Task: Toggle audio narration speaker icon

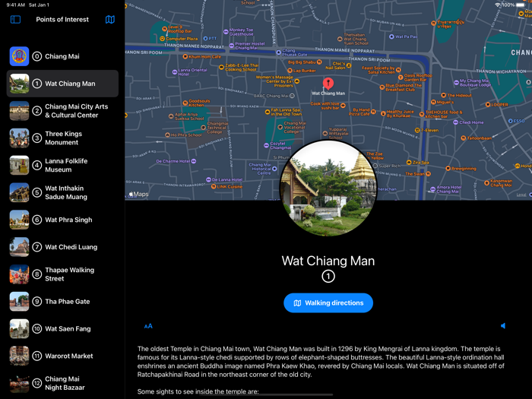Action: point(503,326)
